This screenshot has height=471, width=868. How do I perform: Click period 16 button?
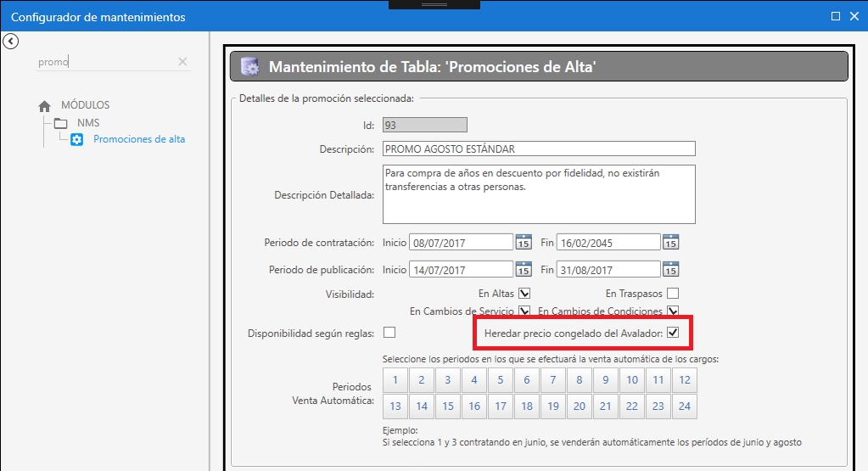(x=474, y=407)
